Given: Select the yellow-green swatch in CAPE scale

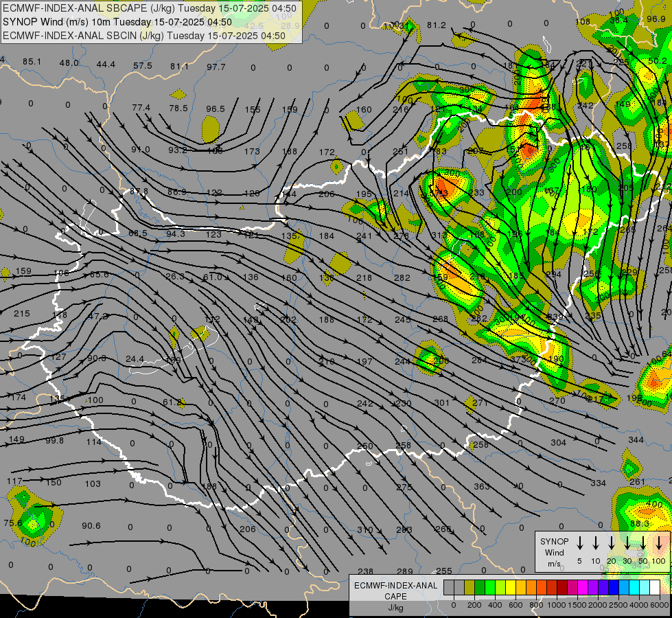Looking at the screenshot, I should [x=500, y=588].
